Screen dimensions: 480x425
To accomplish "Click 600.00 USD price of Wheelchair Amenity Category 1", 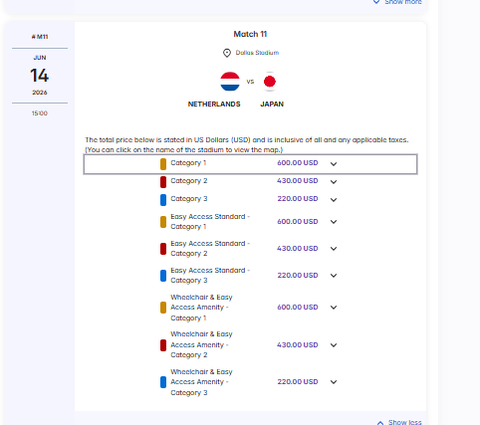I will point(298,307).
